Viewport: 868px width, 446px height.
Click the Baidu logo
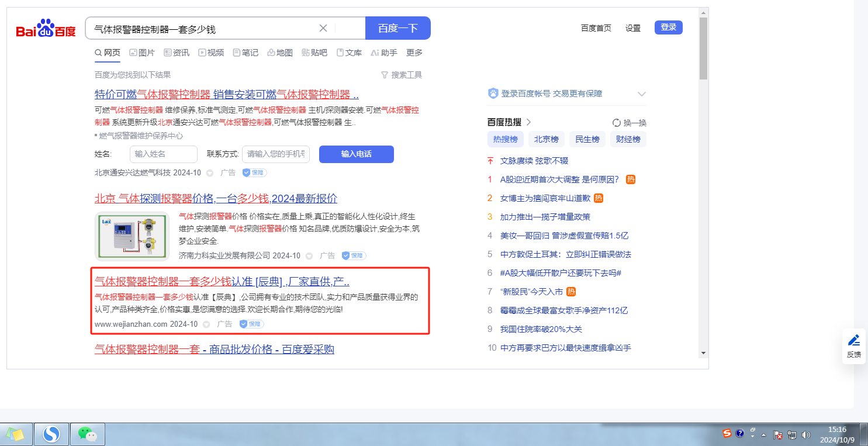click(x=46, y=28)
